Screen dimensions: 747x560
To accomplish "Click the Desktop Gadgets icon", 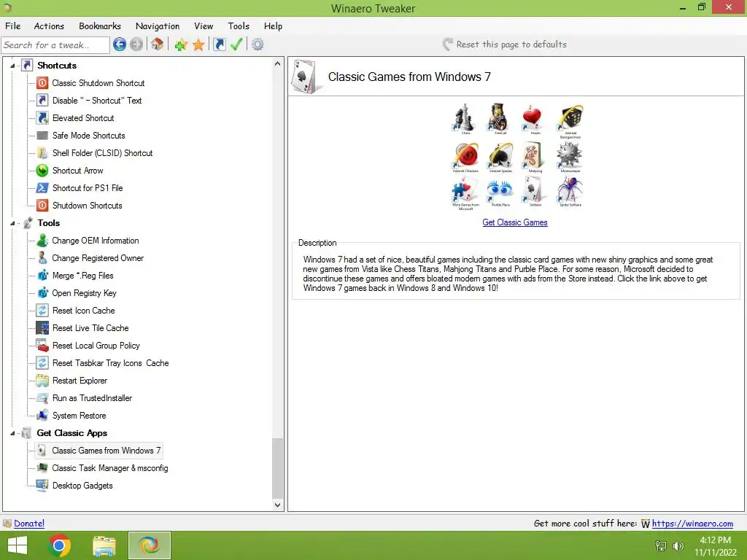I will [x=42, y=486].
